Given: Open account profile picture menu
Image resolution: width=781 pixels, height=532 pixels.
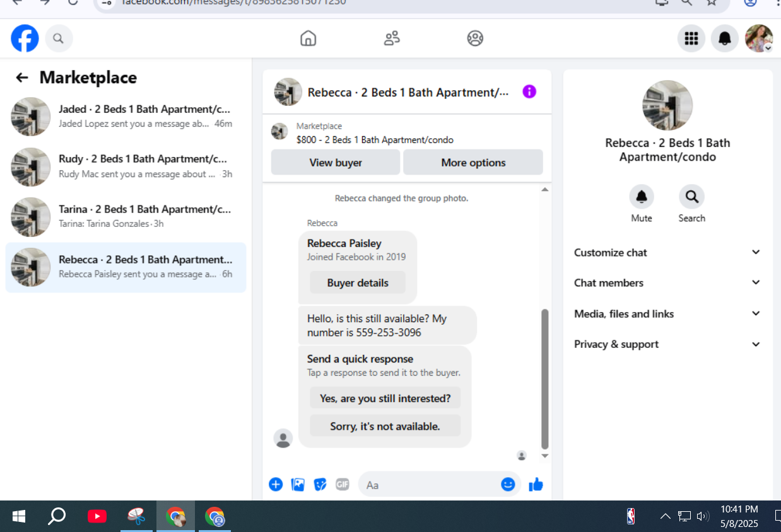Looking at the screenshot, I should pyautogui.click(x=759, y=38).
